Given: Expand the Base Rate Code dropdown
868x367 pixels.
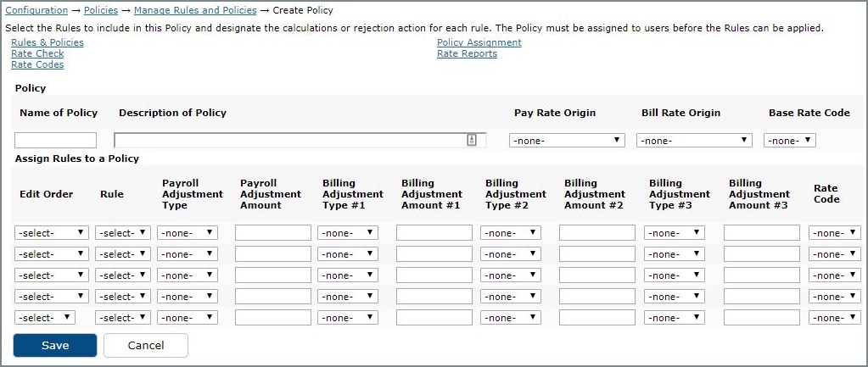Looking at the screenshot, I should click(x=790, y=141).
